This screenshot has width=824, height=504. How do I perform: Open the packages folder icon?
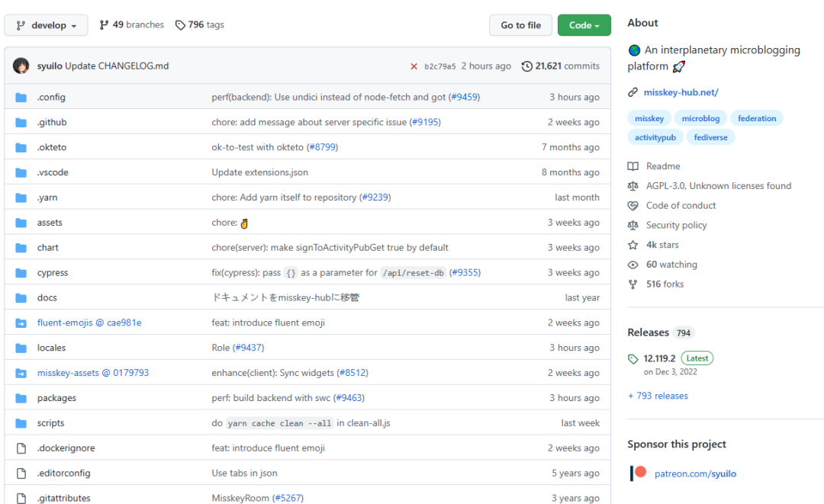click(x=21, y=397)
